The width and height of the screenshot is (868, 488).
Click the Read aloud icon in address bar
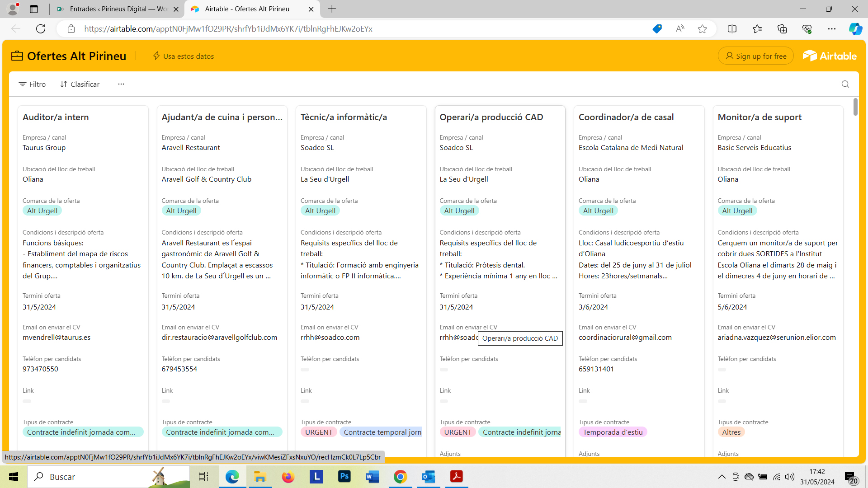(679, 29)
